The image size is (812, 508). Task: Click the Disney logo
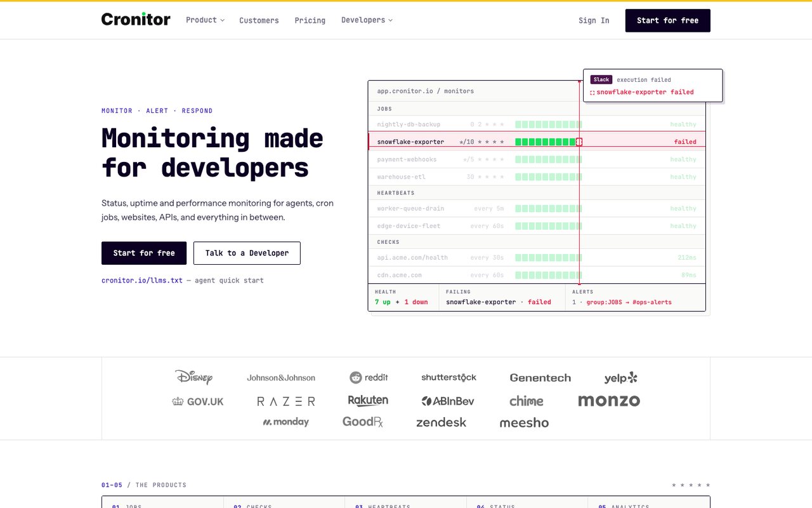tap(193, 377)
